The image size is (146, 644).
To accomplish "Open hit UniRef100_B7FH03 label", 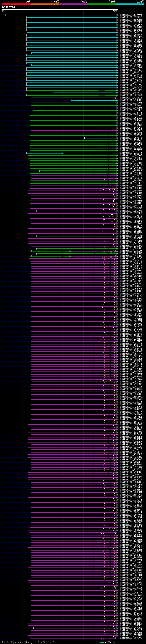I will [x=131, y=15].
